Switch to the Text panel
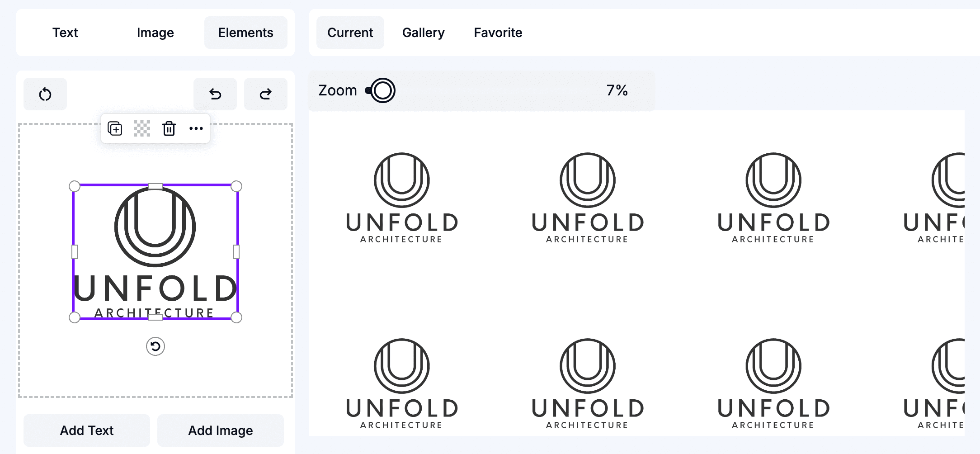This screenshot has width=980, height=454. point(65,32)
